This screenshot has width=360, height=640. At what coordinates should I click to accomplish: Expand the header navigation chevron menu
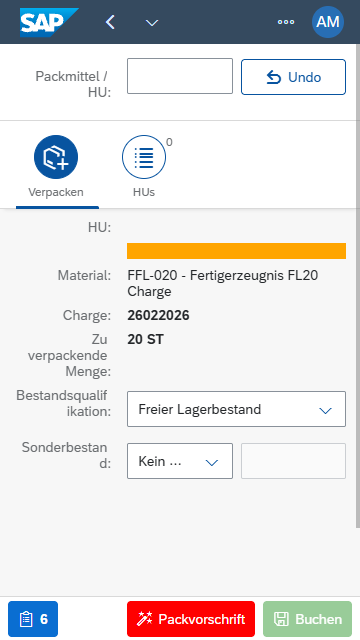(152, 23)
